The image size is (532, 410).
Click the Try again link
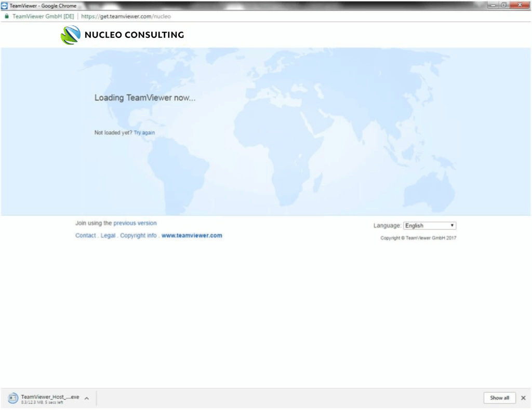coord(144,133)
